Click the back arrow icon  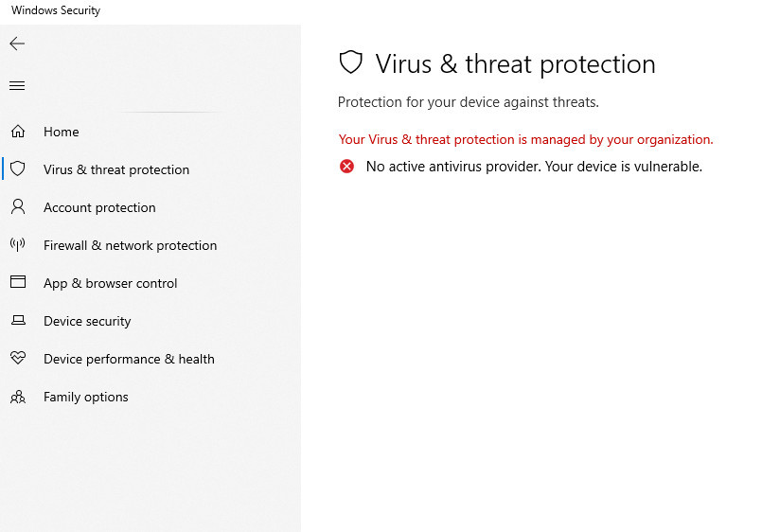pyautogui.click(x=17, y=44)
